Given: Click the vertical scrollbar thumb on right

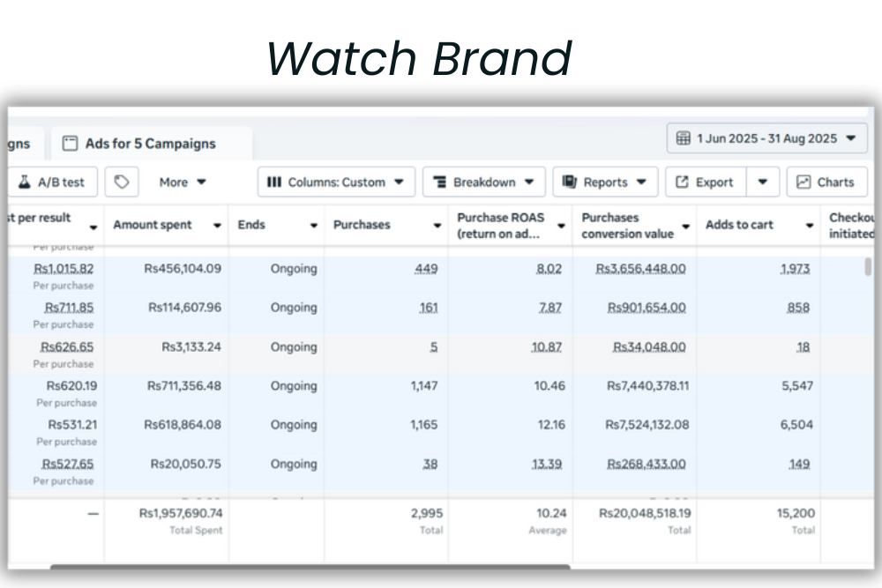Looking at the screenshot, I should (868, 267).
